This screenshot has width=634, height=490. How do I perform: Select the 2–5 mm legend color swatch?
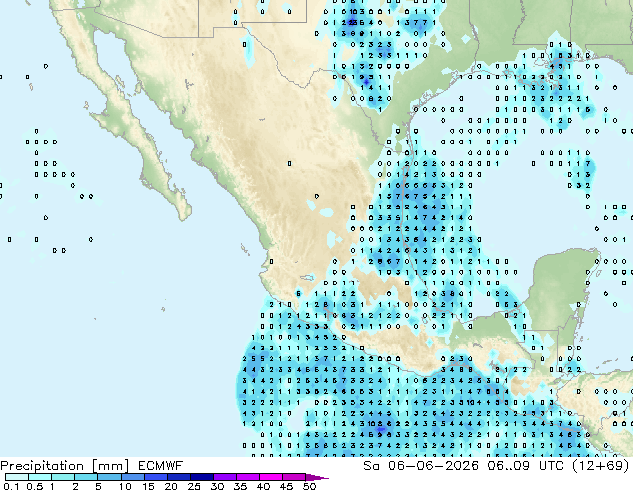pyautogui.click(x=86, y=477)
